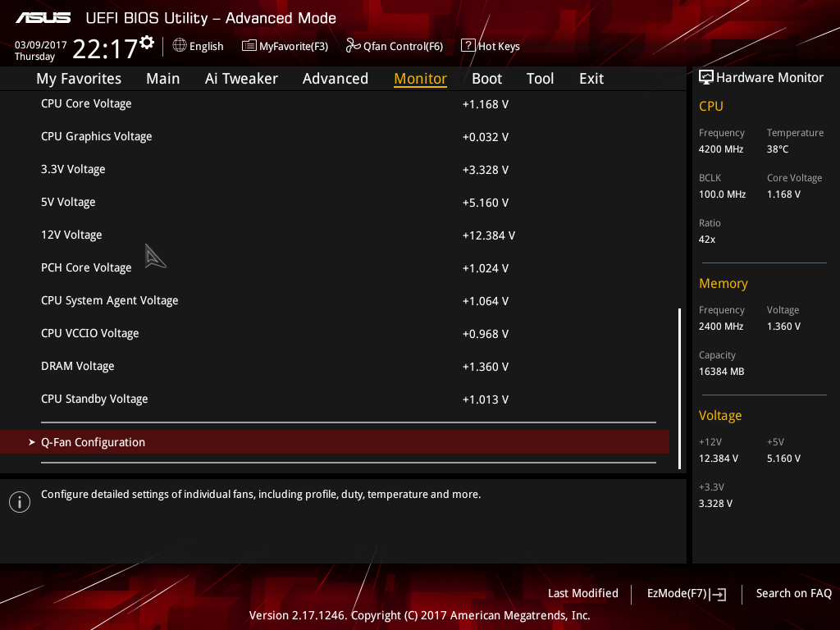Viewport: 840px width, 630px height.
Task: Click the 38°C CPU temperature value
Action: (778, 149)
